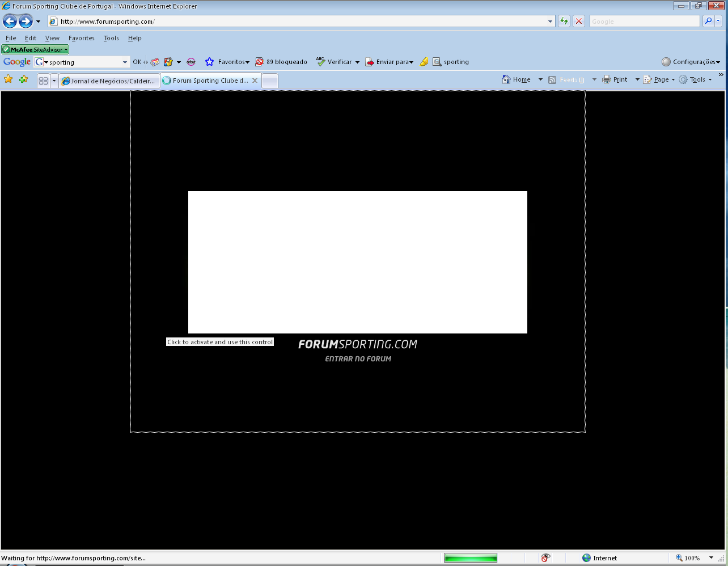The image size is (728, 566).
Task: Click the find 'sporting' word button
Action: pos(451,62)
